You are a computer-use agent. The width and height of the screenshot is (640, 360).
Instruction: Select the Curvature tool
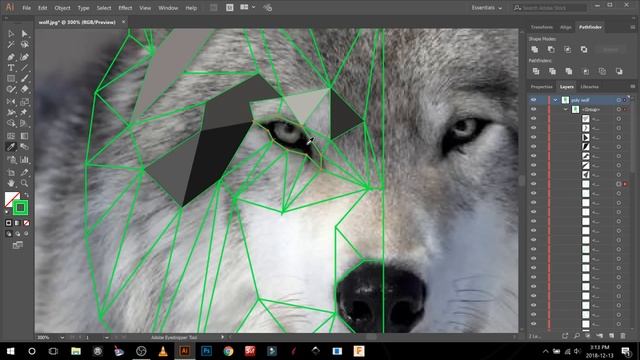24,57
